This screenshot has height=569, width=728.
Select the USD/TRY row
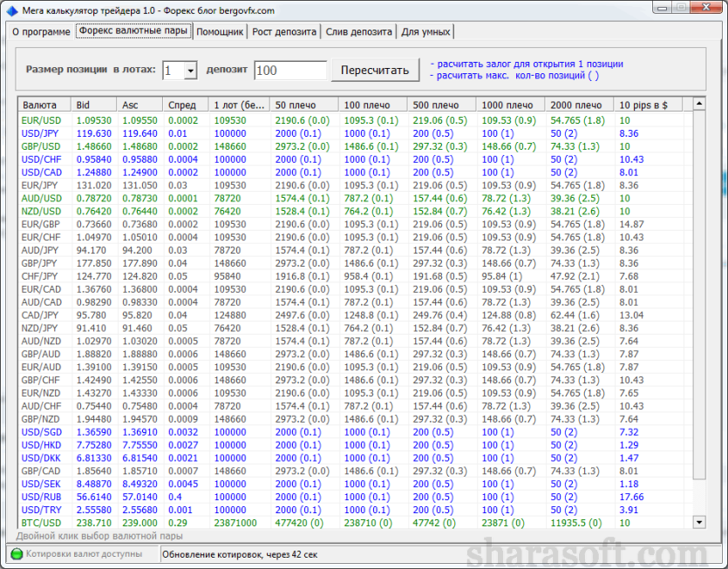355,510
